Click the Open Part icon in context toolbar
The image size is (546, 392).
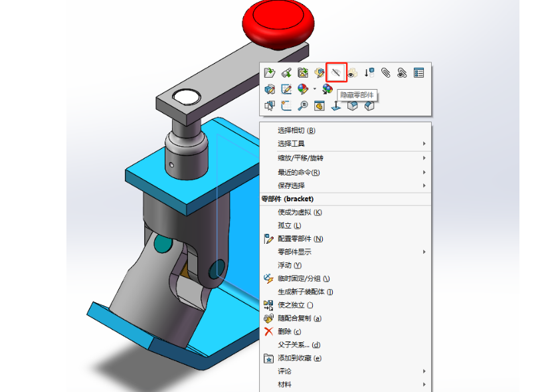(270, 73)
